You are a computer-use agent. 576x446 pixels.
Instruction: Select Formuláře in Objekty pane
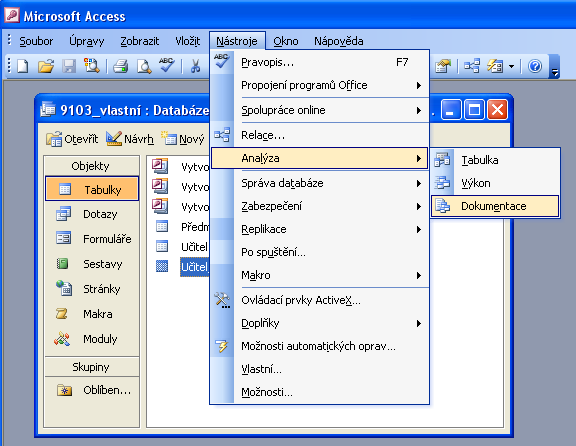92,239
